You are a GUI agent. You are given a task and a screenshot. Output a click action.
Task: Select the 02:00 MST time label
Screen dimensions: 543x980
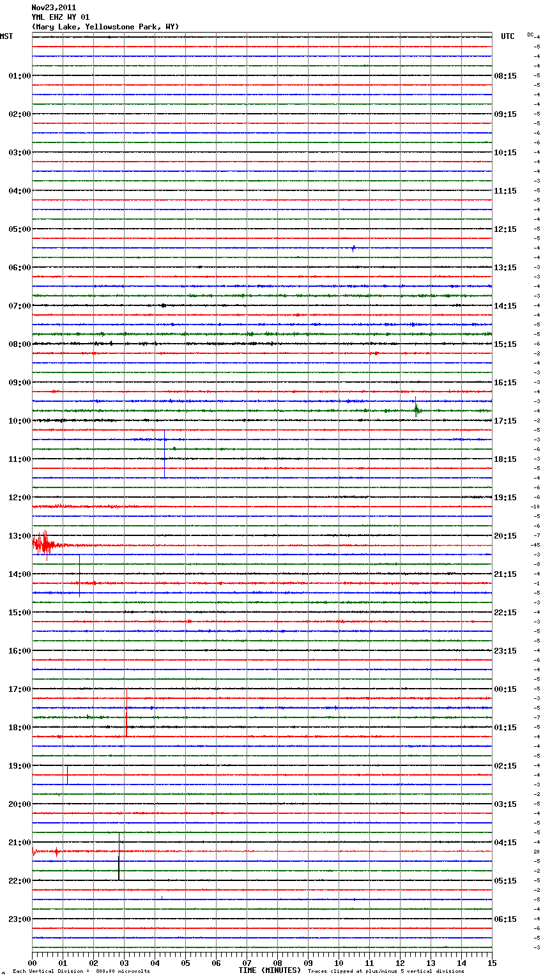(x=19, y=114)
